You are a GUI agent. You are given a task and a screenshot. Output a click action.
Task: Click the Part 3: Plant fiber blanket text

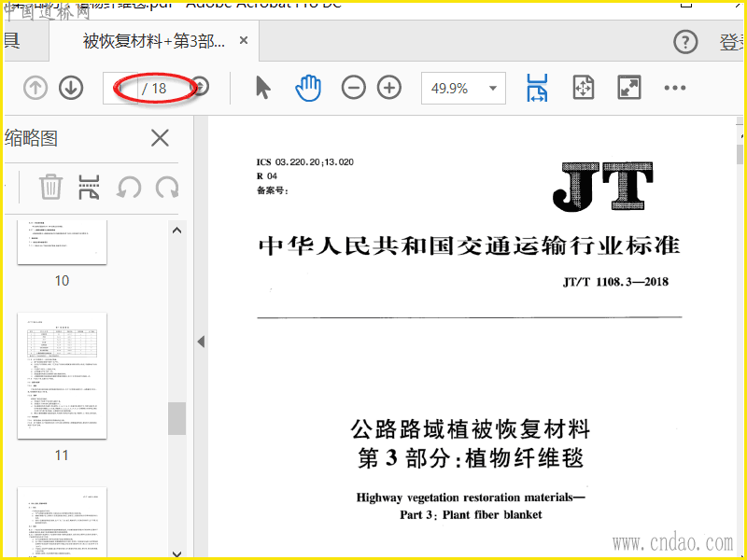471,515
